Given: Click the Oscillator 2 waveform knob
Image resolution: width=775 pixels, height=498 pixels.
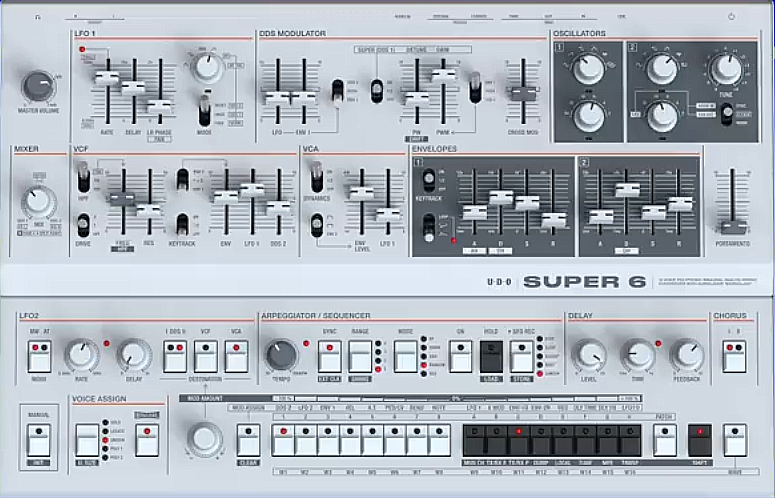Looking at the screenshot, I should (662, 68).
